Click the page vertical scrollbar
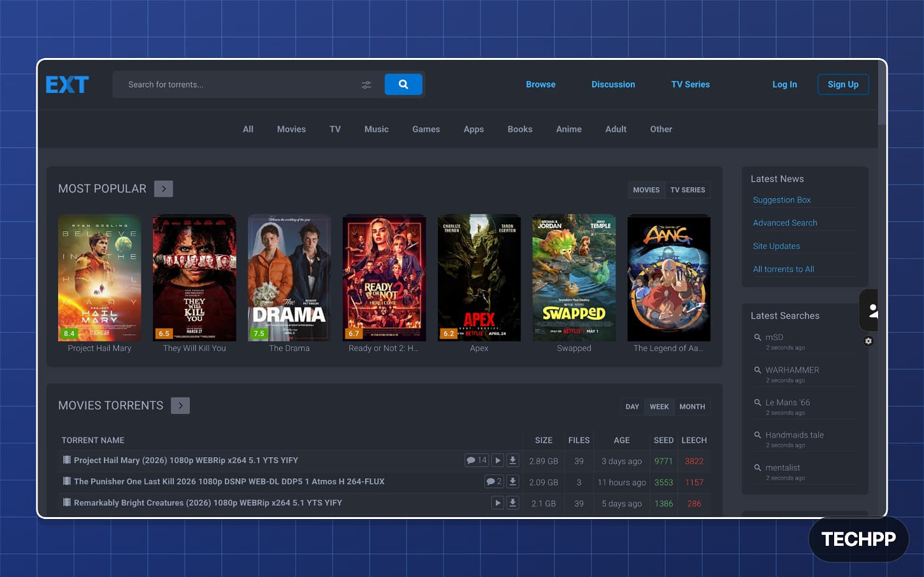Screen dimensions: 924x577 (882, 94)
